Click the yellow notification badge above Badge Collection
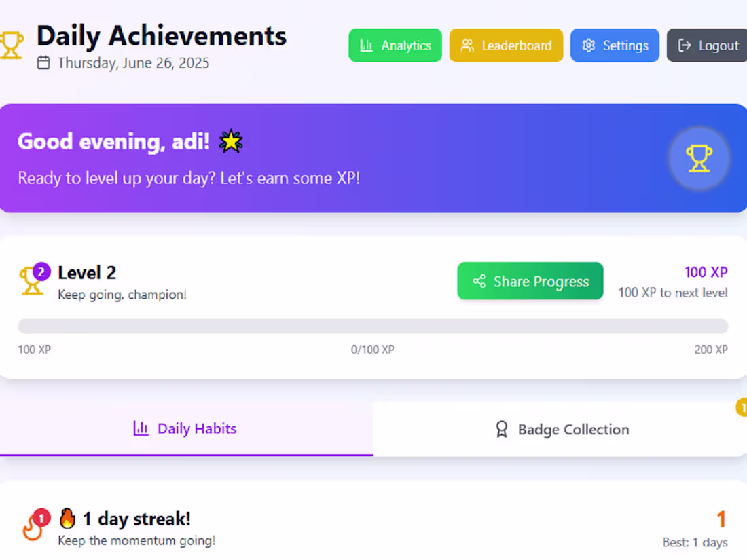747x560 pixels. [743, 408]
